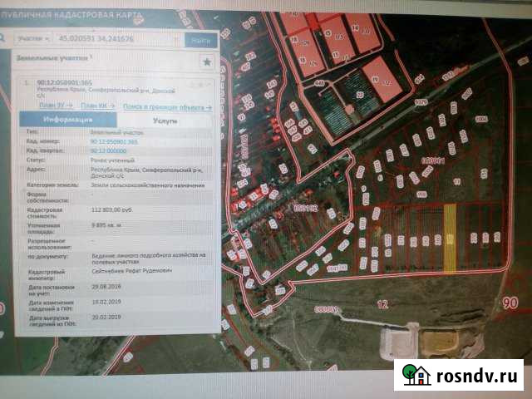Open the 'План КК' link
Screen dimensions: 532x399
tap(100, 106)
